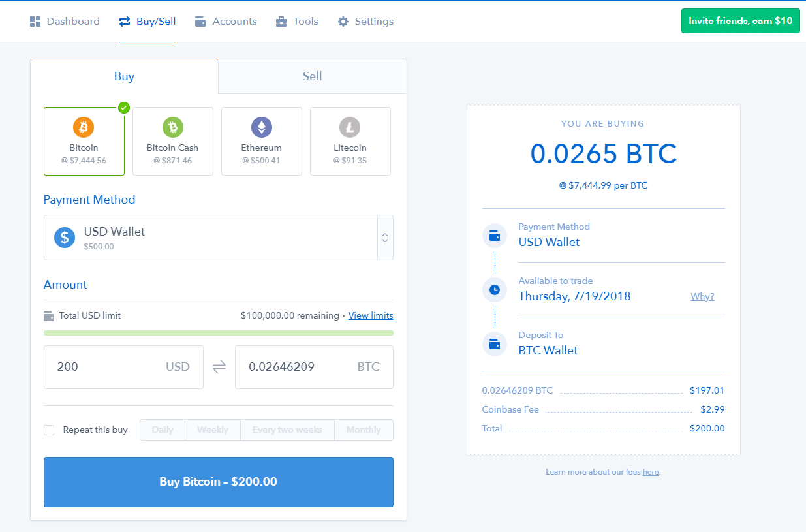The image size is (806, 532).
Task: Click the BTC Wallet deposit text
Action: 548,351
